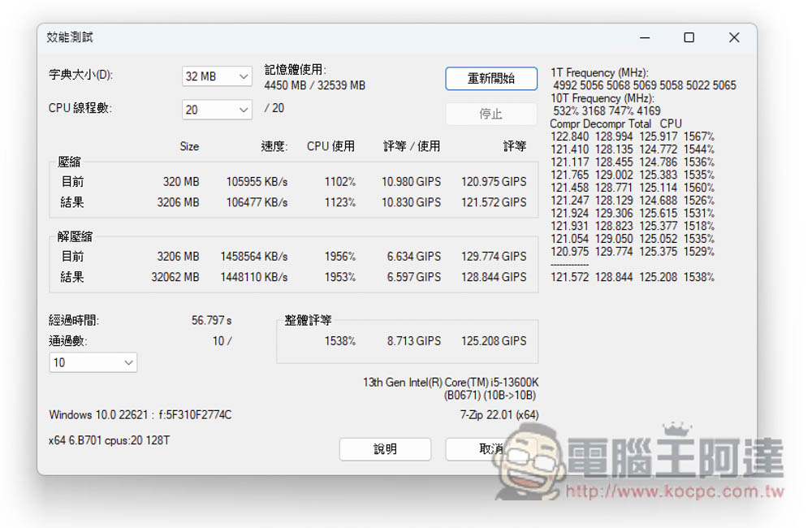
Task: Click the 56.797 s elapsed time value
Action: [x=211, y=321]
